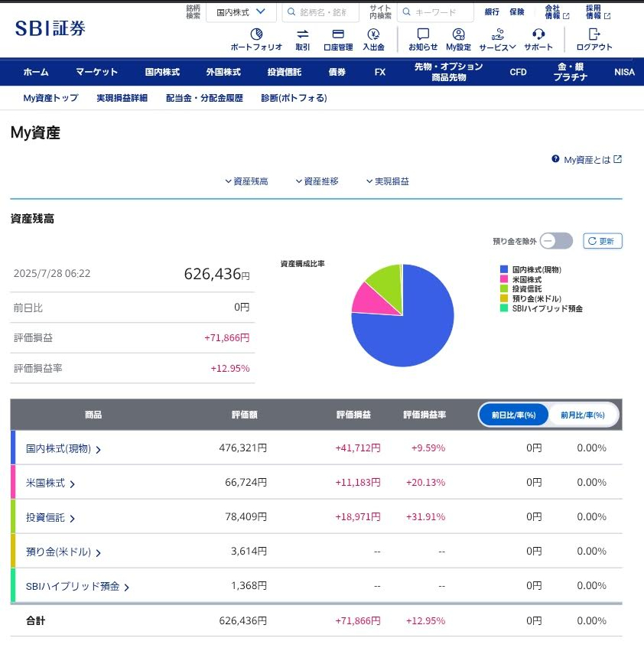Click the arrow next to 投資信託 row
This screenshot has width=644, height=651.
tap(72, 519)
